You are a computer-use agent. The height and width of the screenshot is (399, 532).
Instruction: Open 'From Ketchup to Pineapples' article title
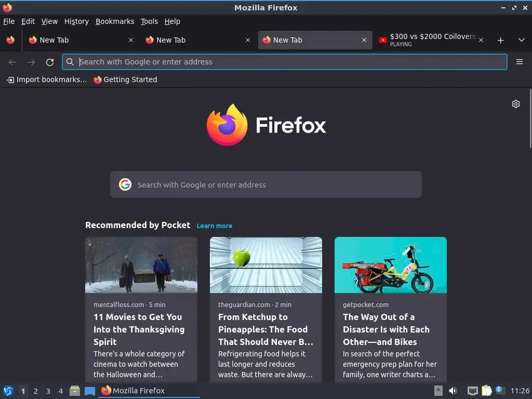pos(265,329)
